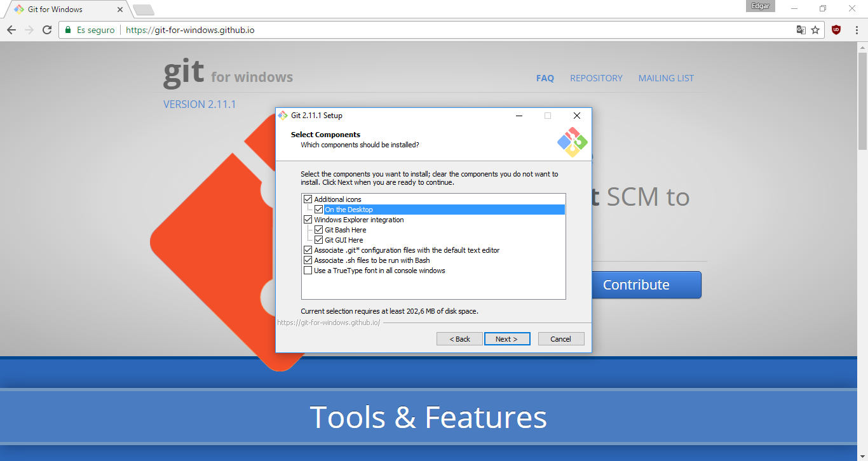Open the FAQ link
This screenshot has height=461, width=868.
[x=545, y=78]
